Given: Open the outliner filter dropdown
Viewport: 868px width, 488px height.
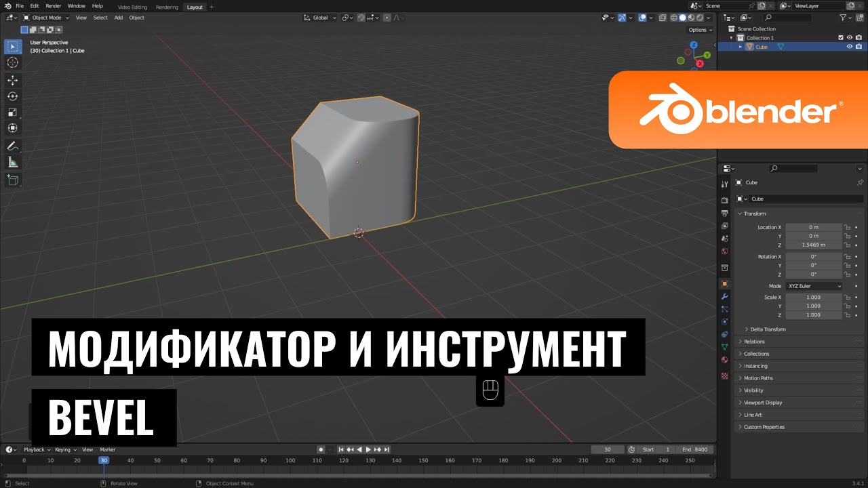Looking at the screenshot, I should pos(845,18).
